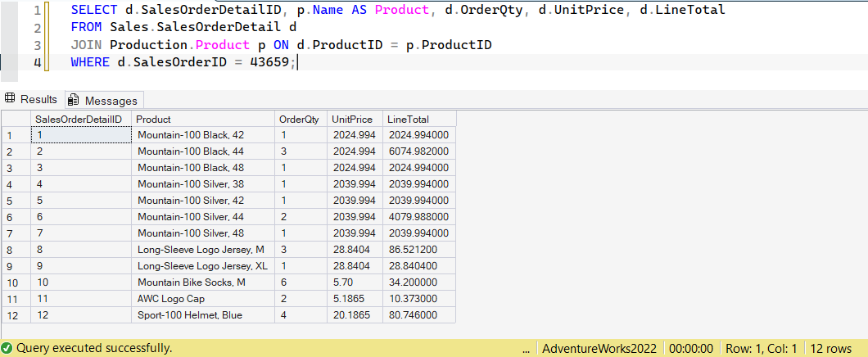Click the Results grid icon
Image resolution: width=868 pixels, height=357 pixels.
coord(9,99)
